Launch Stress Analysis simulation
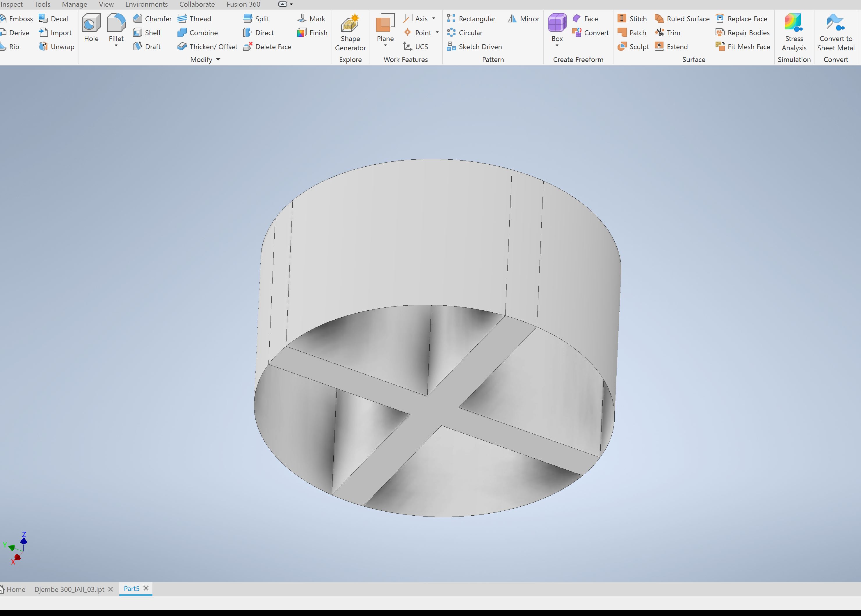Screen dimensions: 861x616 (794, 23)
